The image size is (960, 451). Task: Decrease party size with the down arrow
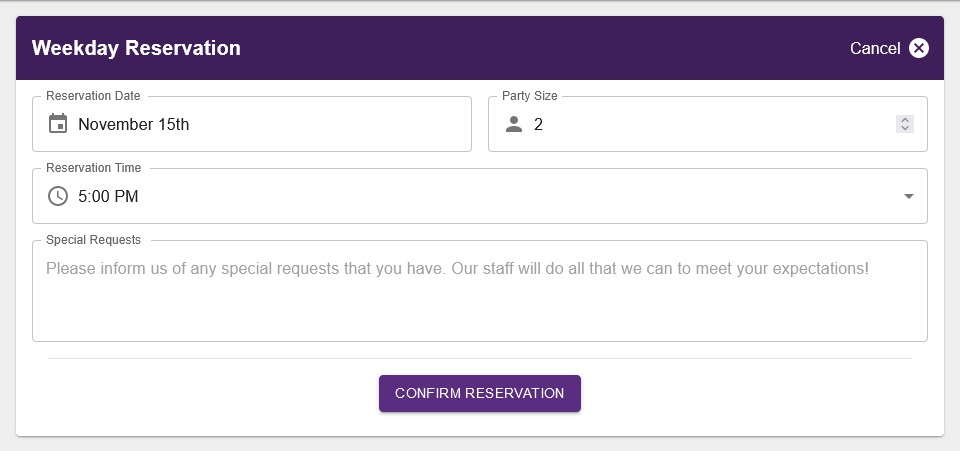click(x=905, y=129)
